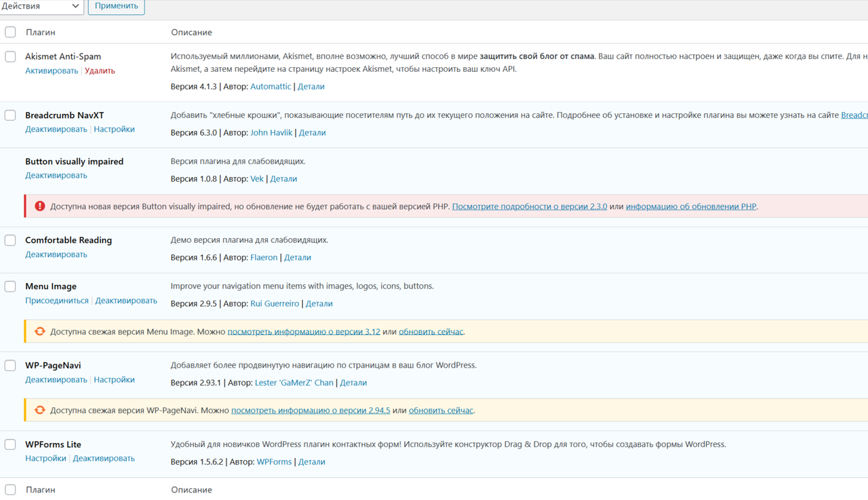The image size is (868, 500).
Task: Open the Rui Guerreiro author link
Action: (x=275, y=303)
